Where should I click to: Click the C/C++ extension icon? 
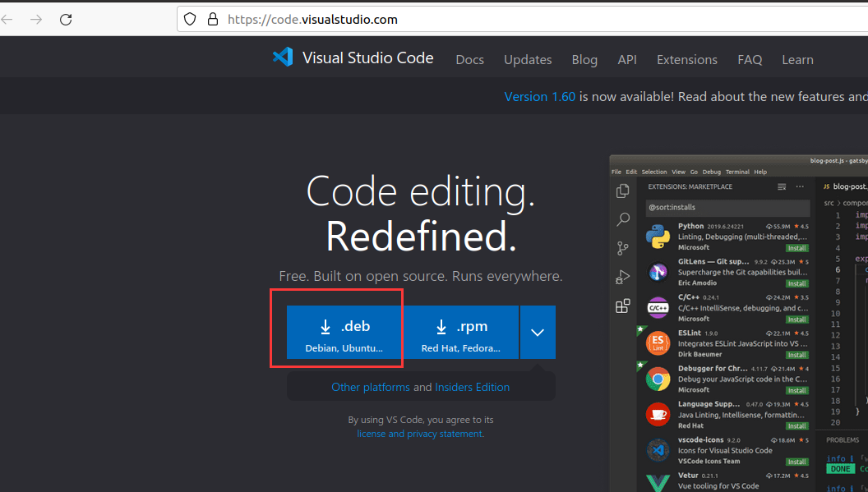pos(658,308)
